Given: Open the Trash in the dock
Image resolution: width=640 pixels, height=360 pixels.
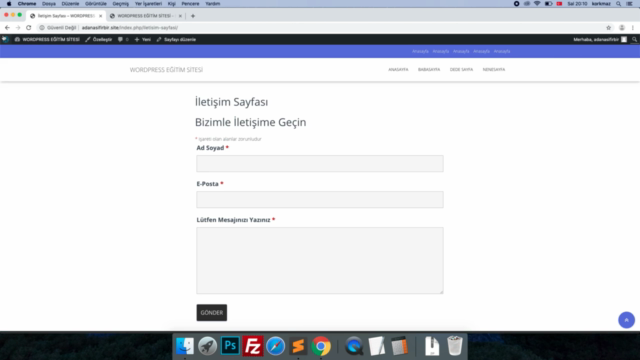Looking at the screenshot, I should [x=455, y=346].
